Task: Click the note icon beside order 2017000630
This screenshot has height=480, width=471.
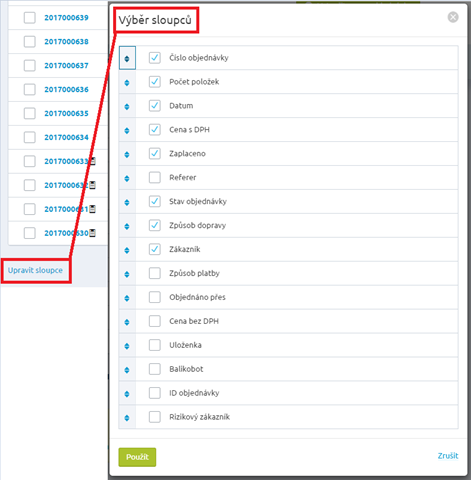Action: 92,233
